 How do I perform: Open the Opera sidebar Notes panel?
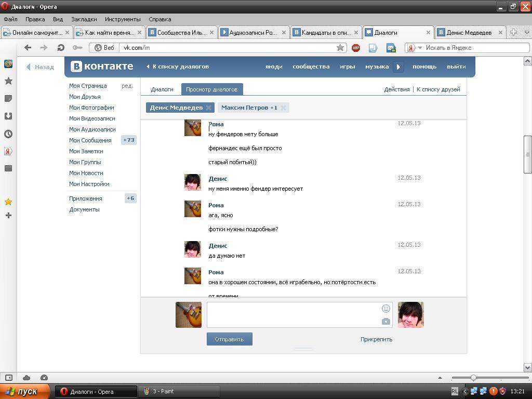[8, 99]
